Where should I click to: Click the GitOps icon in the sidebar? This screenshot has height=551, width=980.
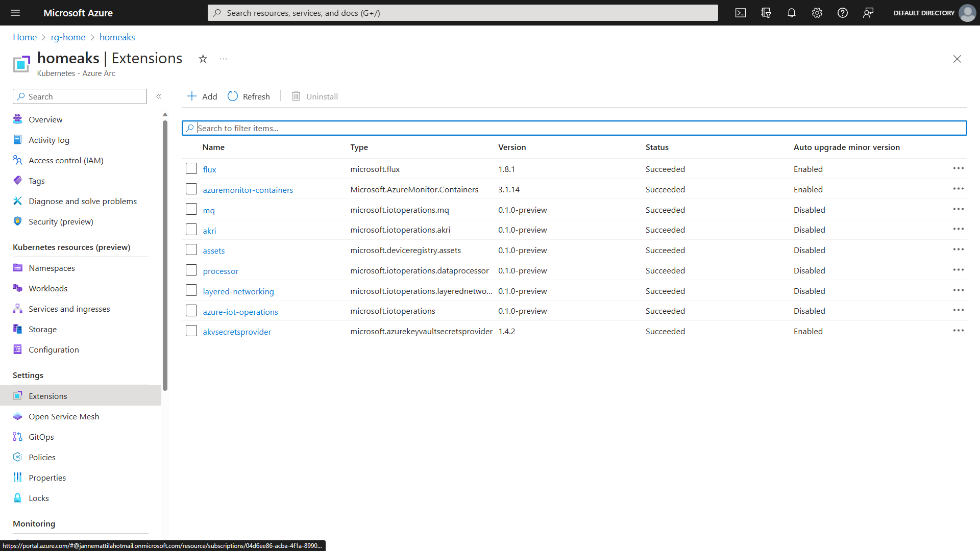pos(17,437)
